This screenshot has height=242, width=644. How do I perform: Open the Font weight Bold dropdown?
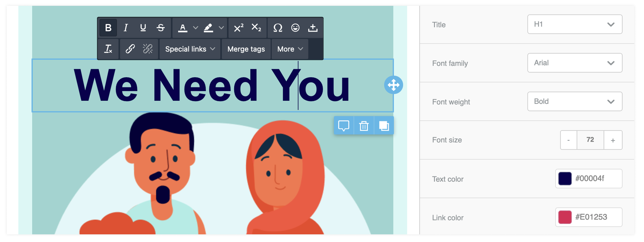coord(575,101)
